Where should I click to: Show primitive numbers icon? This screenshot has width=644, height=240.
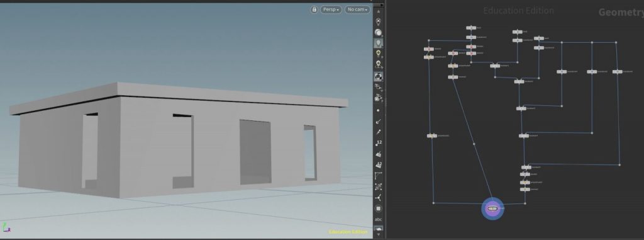[379, 165]
